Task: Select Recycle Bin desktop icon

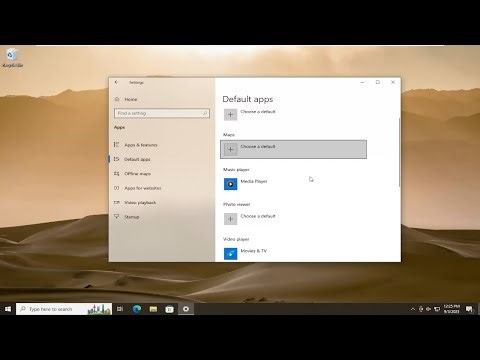Action: (12, 58)
